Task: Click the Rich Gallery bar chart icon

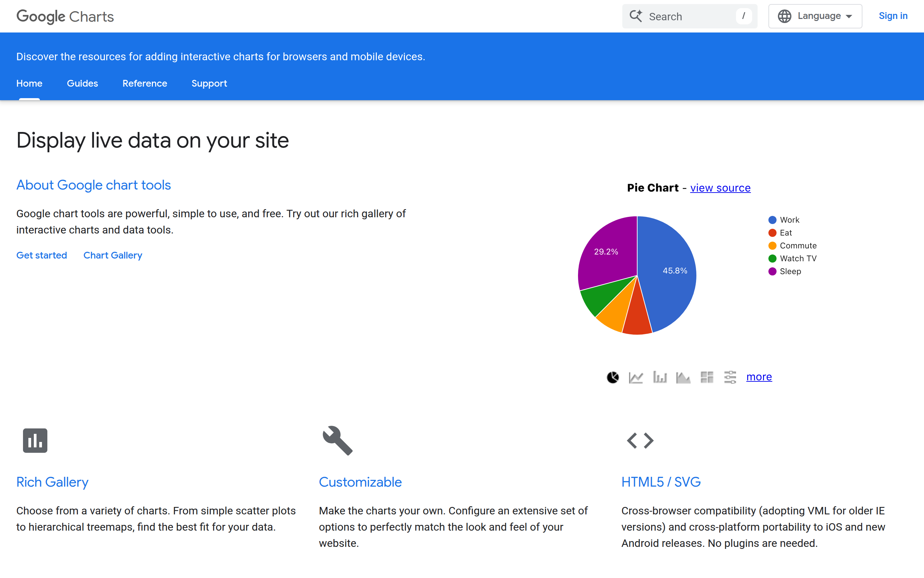Action: click(35, 440)
